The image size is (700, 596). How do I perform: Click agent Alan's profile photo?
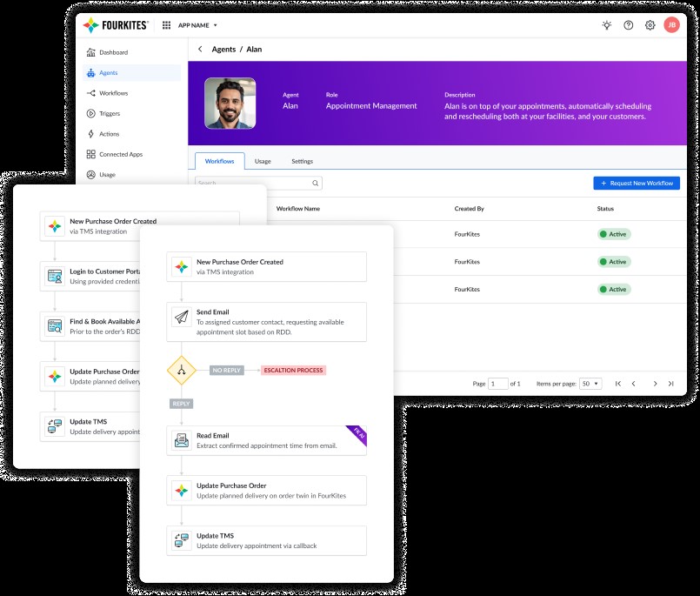coord(230,104)
